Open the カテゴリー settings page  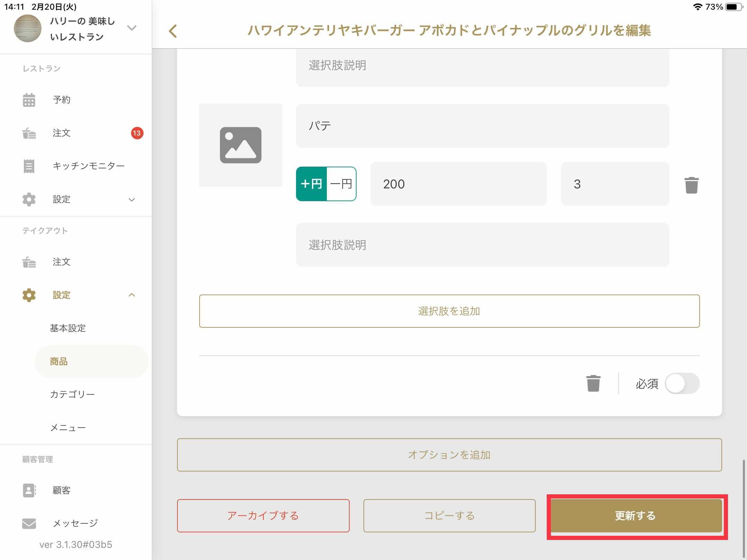72,394
